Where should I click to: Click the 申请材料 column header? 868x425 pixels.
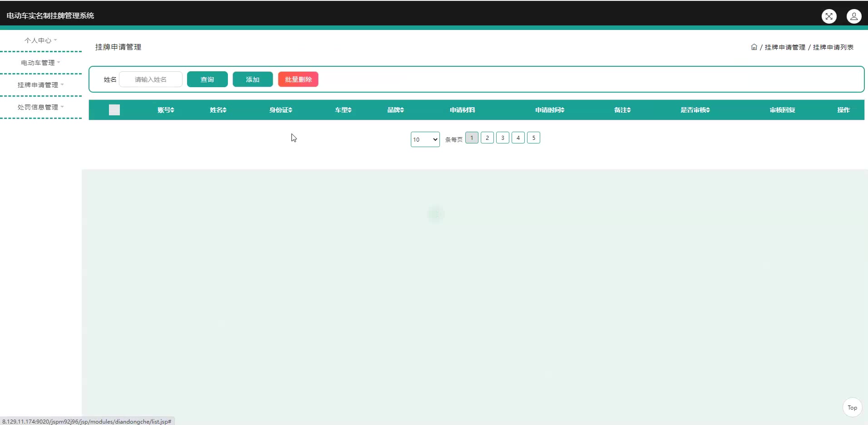click(463, 110)
